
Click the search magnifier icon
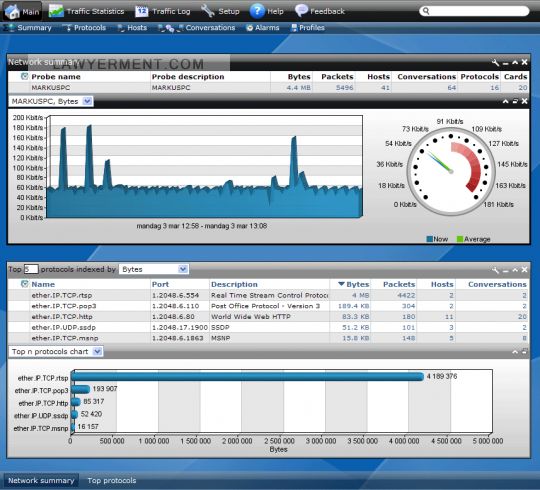[426, 11]
